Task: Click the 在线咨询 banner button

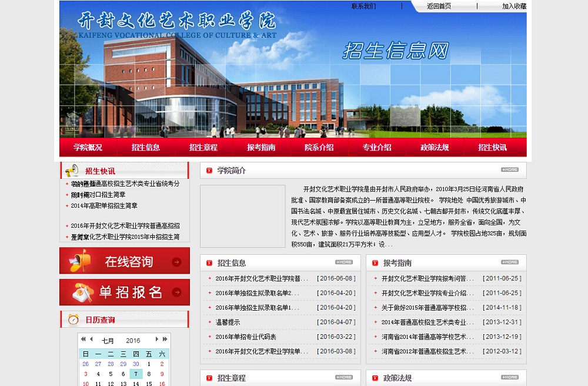Action: [x=125, y=261]
